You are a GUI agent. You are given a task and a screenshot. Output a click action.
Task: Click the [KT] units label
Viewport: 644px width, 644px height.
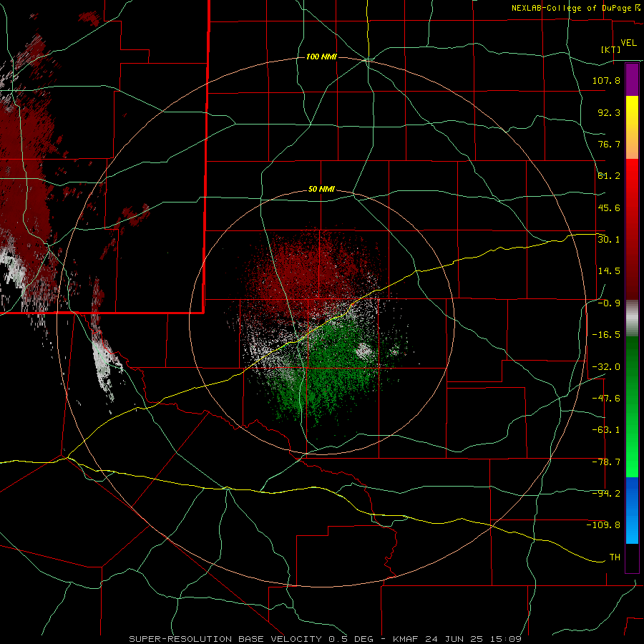(x=610, y=49)
